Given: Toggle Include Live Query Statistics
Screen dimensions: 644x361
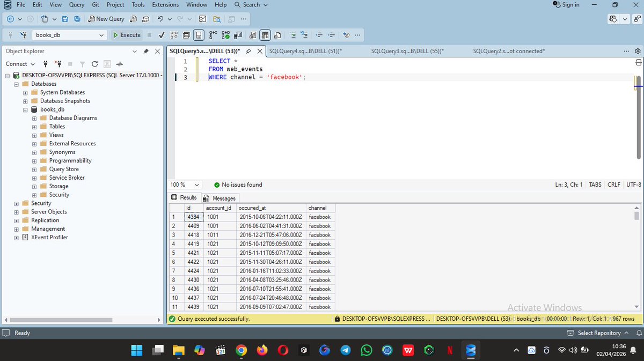Looking at the screenshot, I should click(225, 35).
